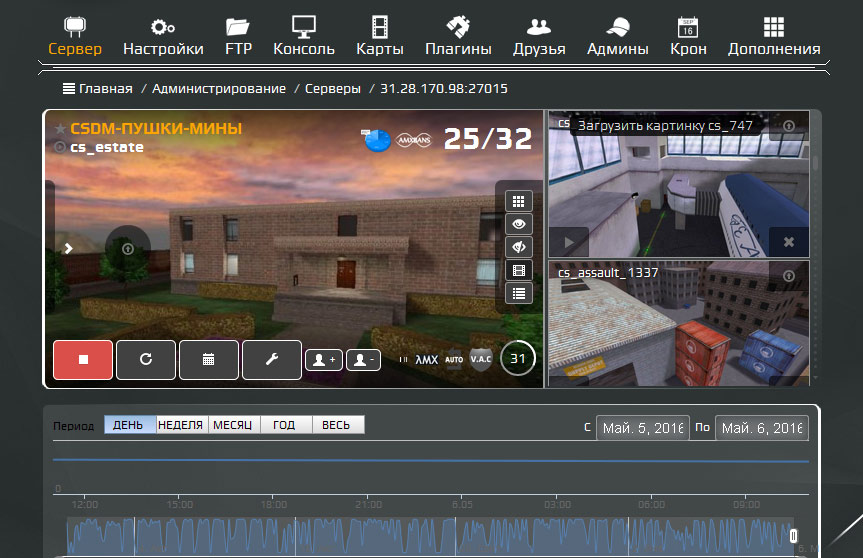863x558 pixels.
Task: Click the circle icon beside cs_estate map name
Action: click(x=60, y=147)
